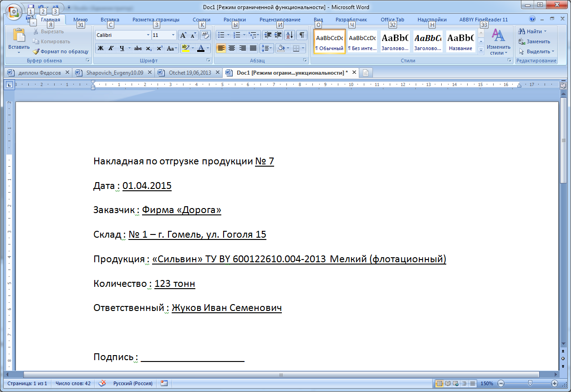Increase paragraph indent
The height and width of the screenshot is (392, 571).
(279, 35)
